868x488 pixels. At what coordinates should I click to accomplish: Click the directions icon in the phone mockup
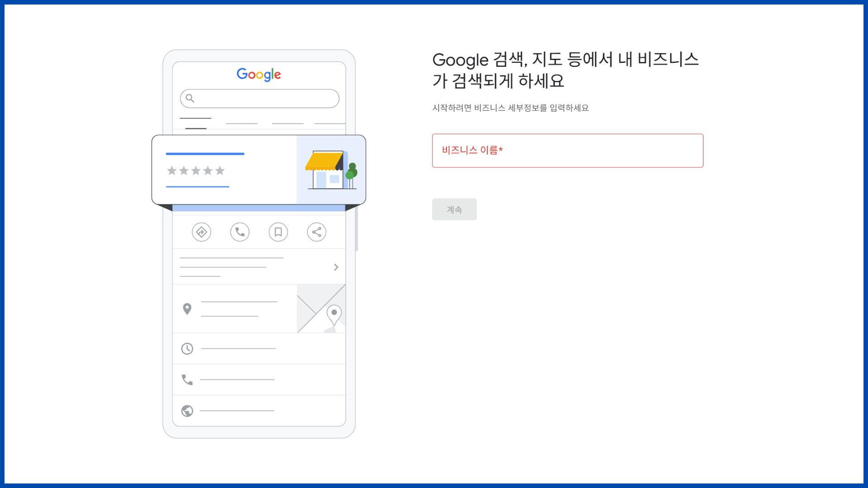(202, 232)
